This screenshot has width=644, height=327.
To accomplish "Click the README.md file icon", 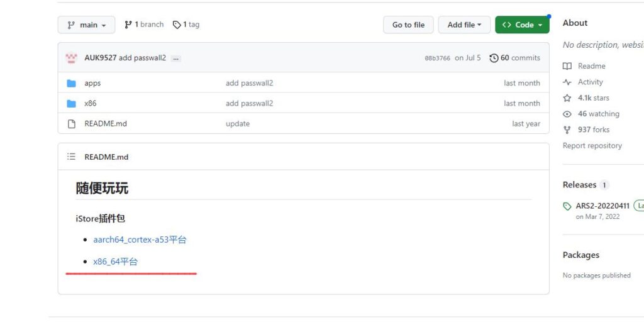I will click(72, 124).
